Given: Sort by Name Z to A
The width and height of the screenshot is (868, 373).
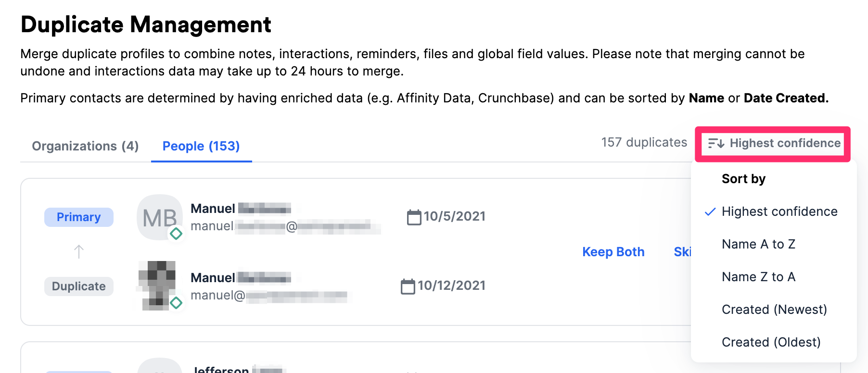Looking at the screenshot, I should point(758,277).
